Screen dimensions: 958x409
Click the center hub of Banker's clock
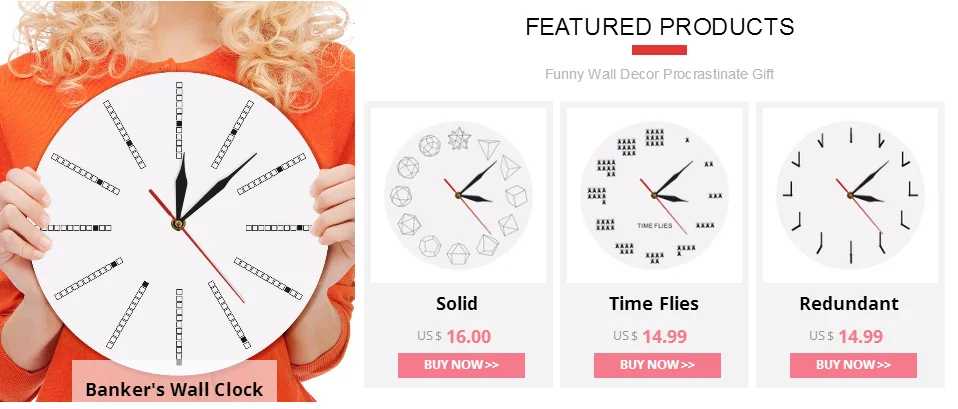tap(177, 223)
